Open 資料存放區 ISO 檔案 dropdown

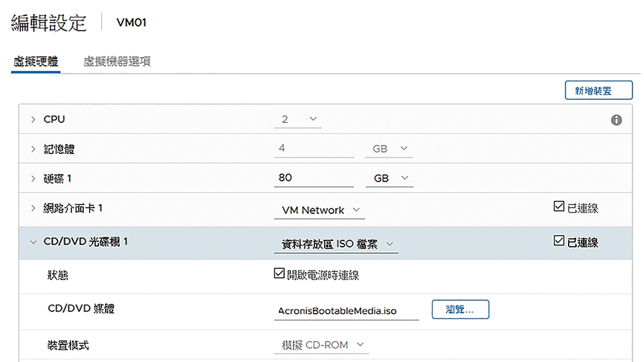(336, 245)
